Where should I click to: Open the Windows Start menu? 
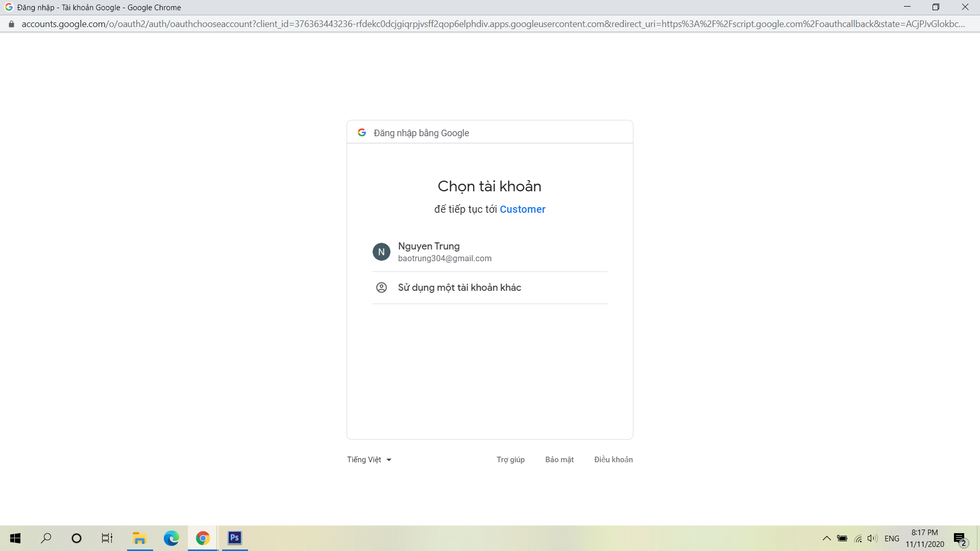pyautogui.click(x=15, y=538)
